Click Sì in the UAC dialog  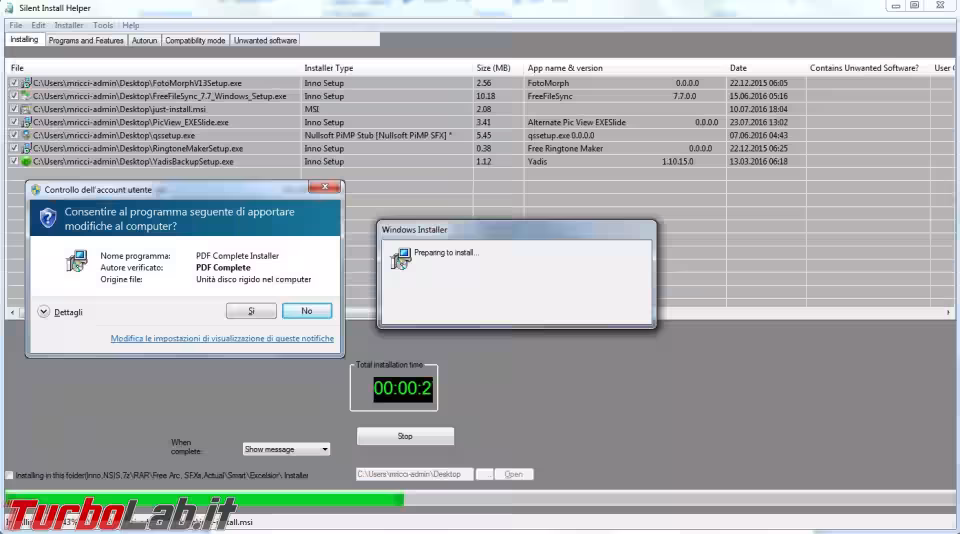pos(251,311)
